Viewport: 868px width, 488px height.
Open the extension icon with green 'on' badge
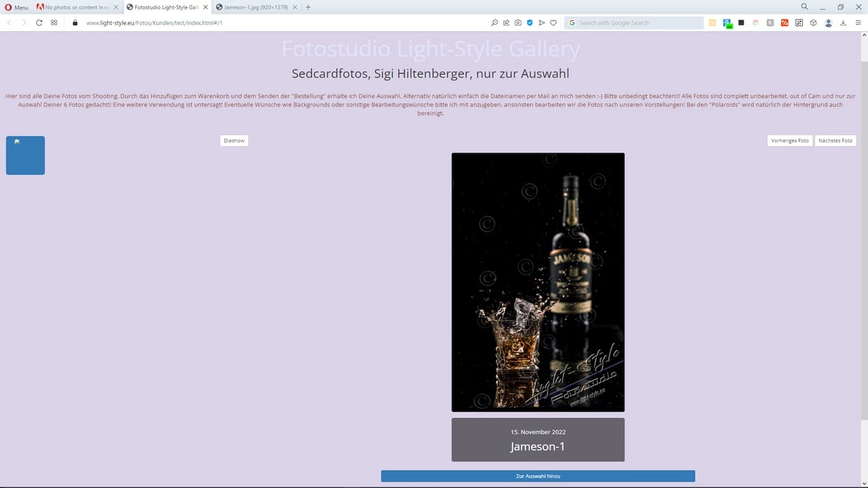pos(728,23)
